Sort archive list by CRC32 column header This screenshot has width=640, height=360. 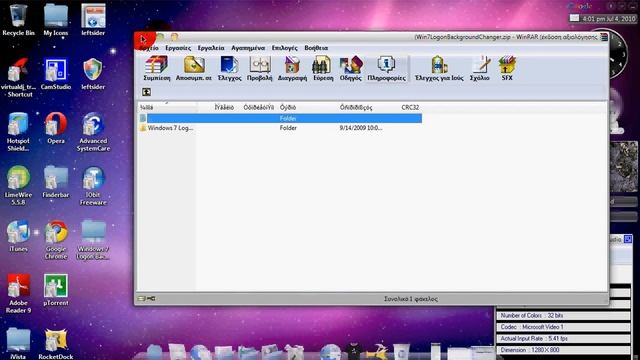(410, 107)
